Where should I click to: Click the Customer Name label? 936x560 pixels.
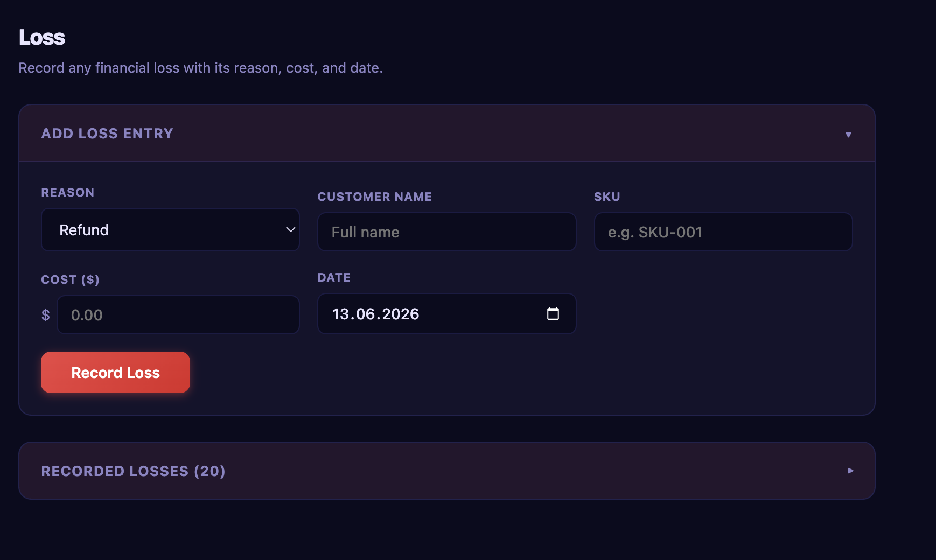(x=375, y=197)
